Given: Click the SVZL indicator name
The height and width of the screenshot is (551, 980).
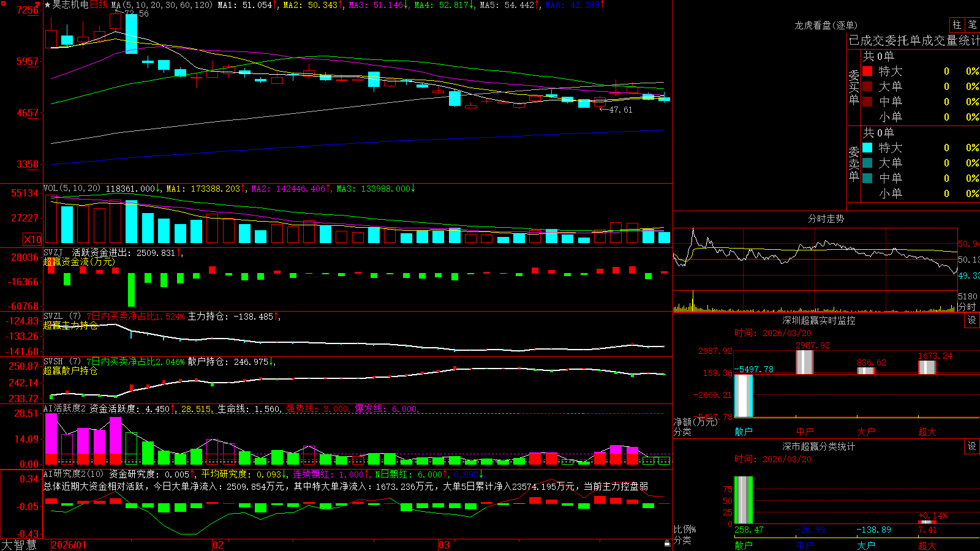Looking at the screenshot, I should pyautogui.click(x=53, y=317).
